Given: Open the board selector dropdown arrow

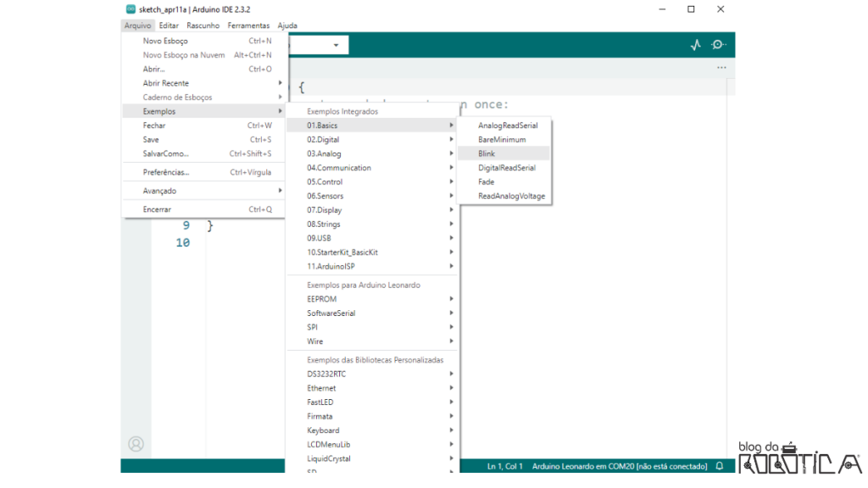Looking at the screenshot, I should 336,46.
